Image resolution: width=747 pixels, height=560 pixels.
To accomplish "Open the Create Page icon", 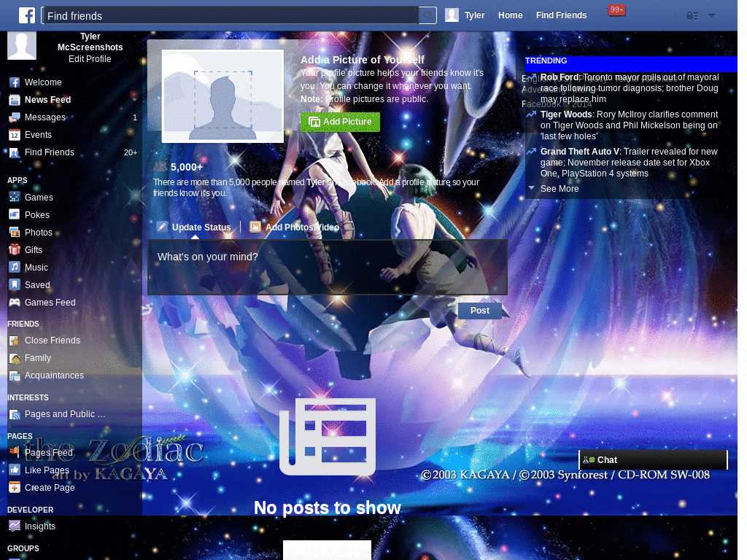I will point(15,488).
